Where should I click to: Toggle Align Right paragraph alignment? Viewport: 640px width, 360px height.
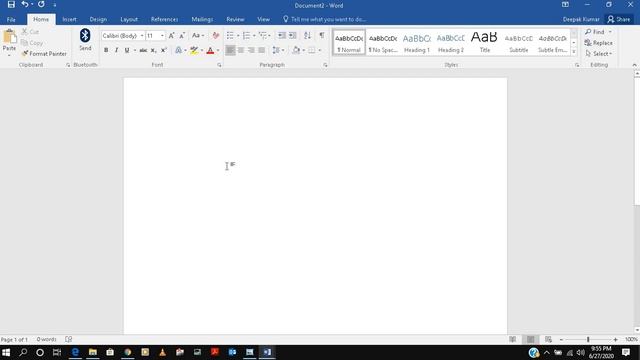[251, 50]
